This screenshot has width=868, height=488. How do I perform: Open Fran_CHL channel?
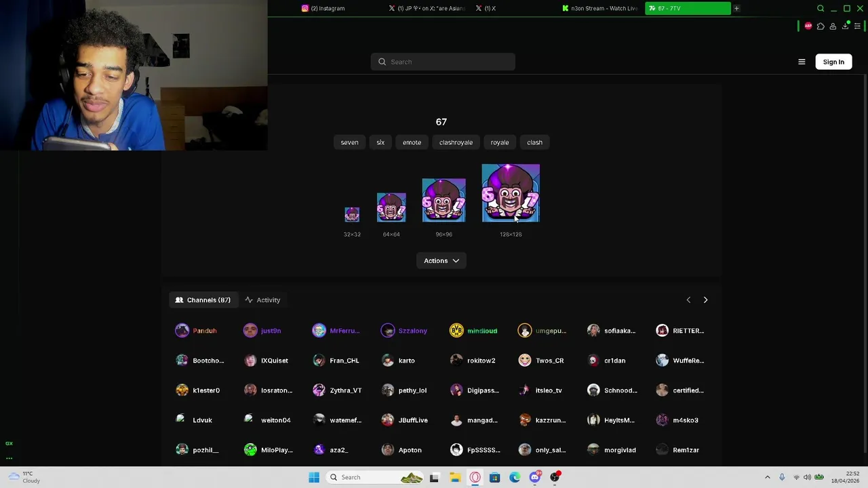click(336, 361)
